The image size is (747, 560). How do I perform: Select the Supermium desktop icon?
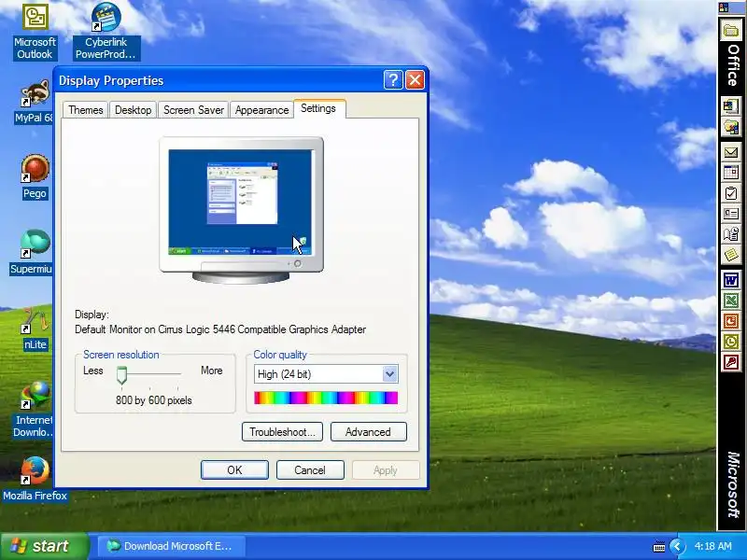pos(32,252)
